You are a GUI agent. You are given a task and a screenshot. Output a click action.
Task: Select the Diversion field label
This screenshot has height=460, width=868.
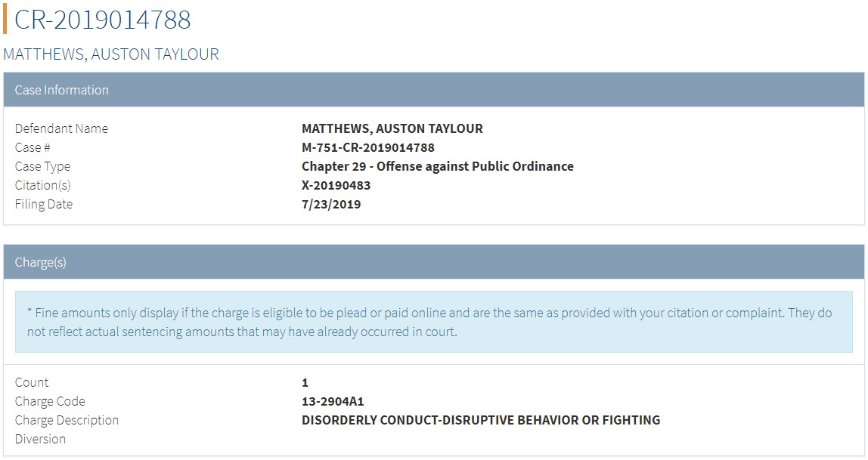[40, 439]
